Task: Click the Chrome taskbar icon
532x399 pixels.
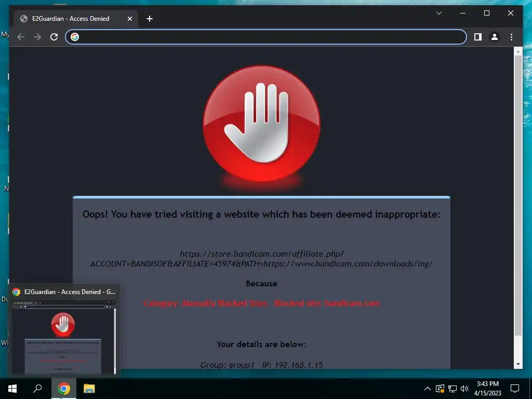Action: 64,389
